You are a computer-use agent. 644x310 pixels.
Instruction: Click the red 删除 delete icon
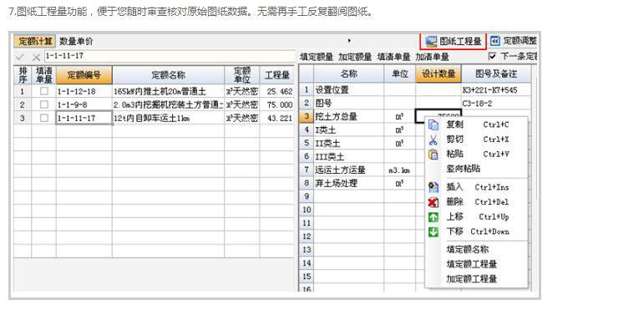434,202
